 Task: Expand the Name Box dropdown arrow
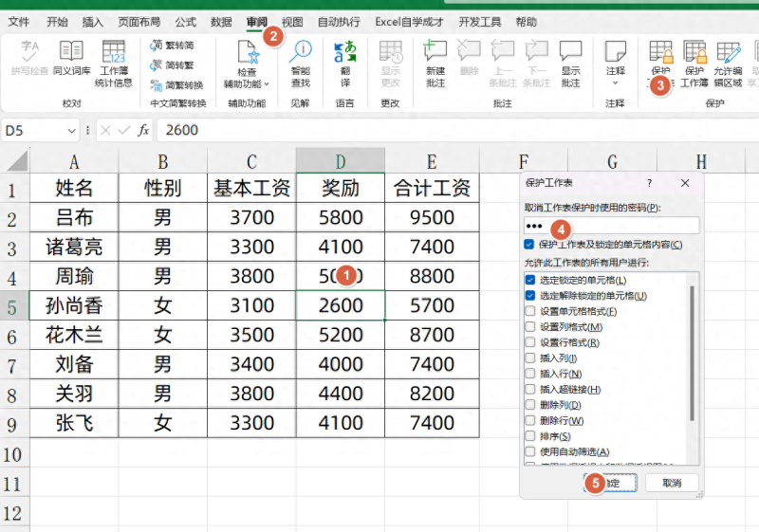[x=72, y=131]
